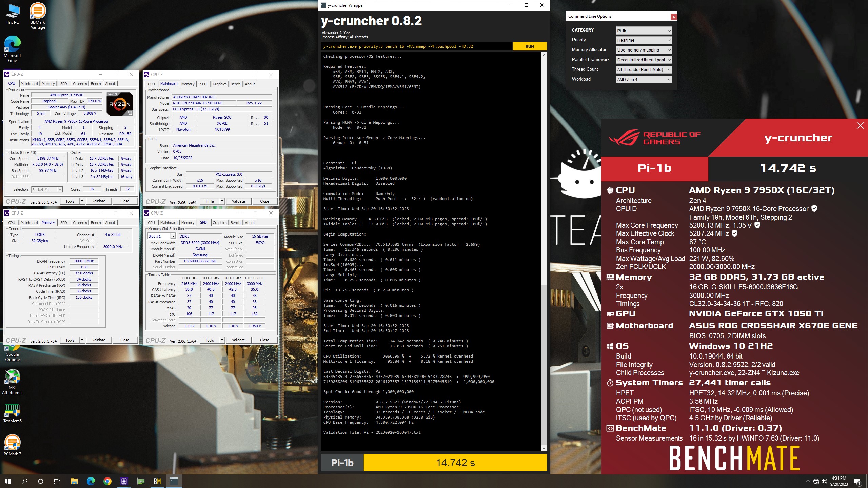Open SPD tab in CPU-Z Memory window

click(63, 223)
